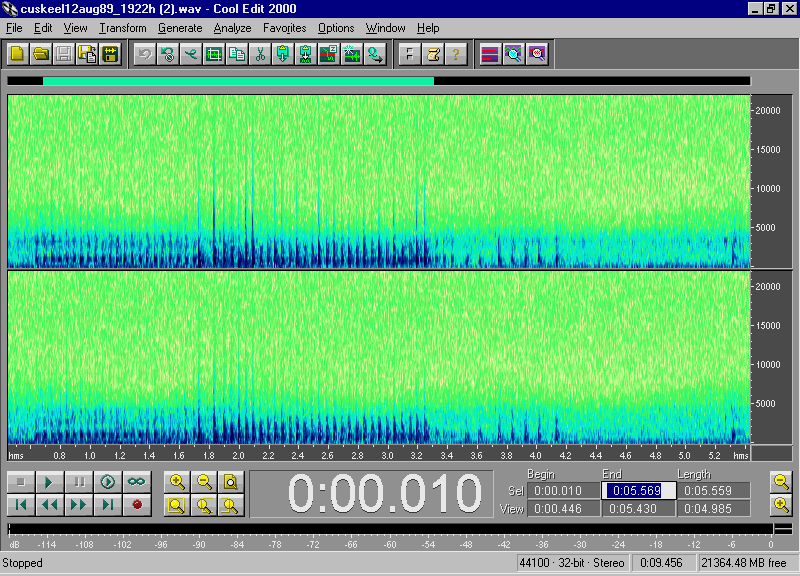Toggle spectral view toolbar button
The image size is (800, 576).
(490, 54)
